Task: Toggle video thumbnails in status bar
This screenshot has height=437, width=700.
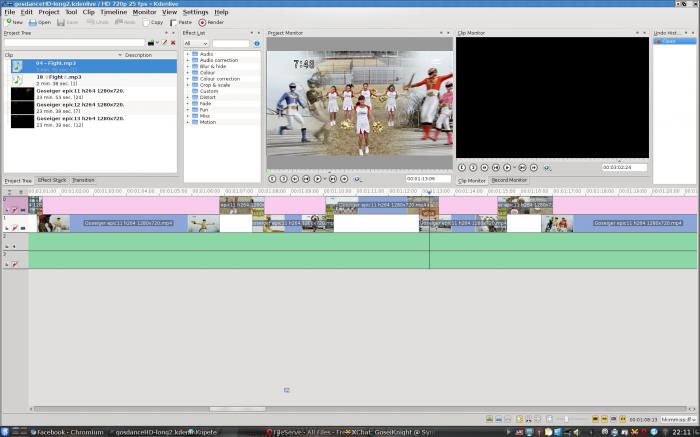Action: click(595, 419)
